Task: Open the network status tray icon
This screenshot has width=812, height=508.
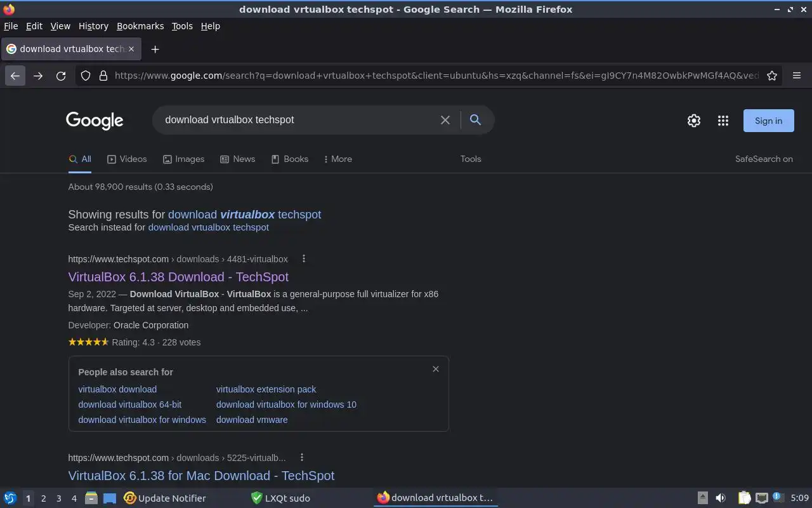Action: [x=762, y=498]
